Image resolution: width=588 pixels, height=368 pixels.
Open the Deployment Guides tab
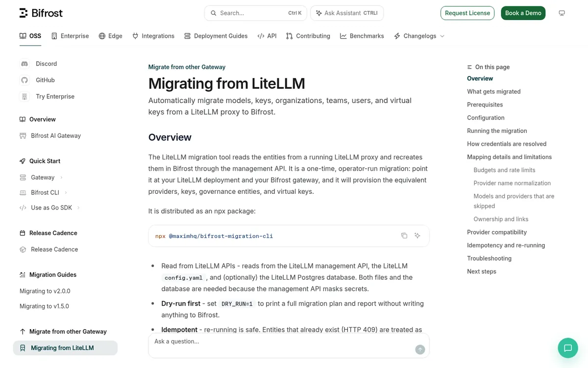pyautogui.click(x=216, y=36)
